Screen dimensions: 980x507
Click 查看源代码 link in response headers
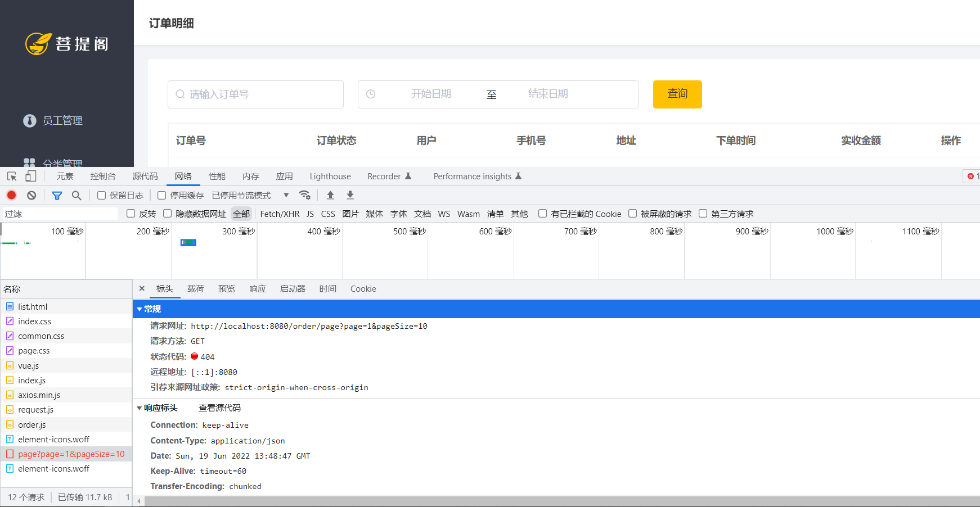(x=219, y=408)
